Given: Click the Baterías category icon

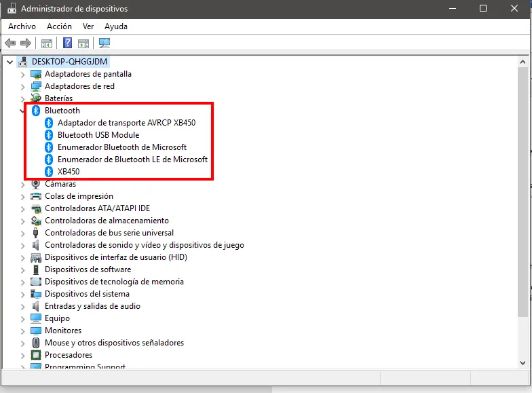Looking at the screenshot, I should [x=36, y=98].
